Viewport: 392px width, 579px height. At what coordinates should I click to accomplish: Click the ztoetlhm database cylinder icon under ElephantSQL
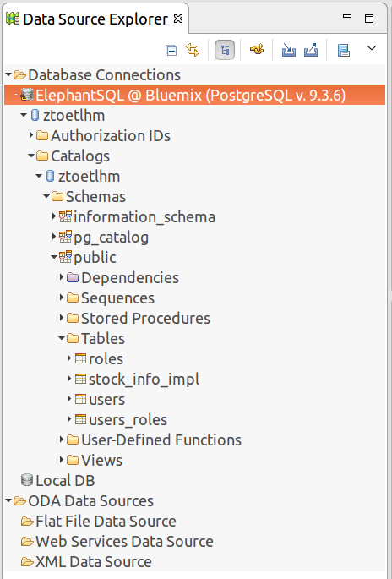pyautogui.click(x=35, y=115)
